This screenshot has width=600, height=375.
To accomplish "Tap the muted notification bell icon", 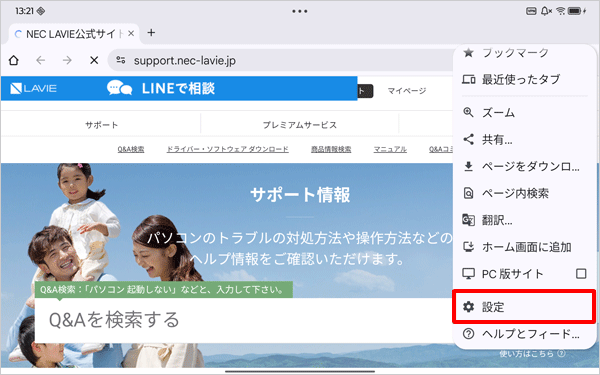I will 546,11.
